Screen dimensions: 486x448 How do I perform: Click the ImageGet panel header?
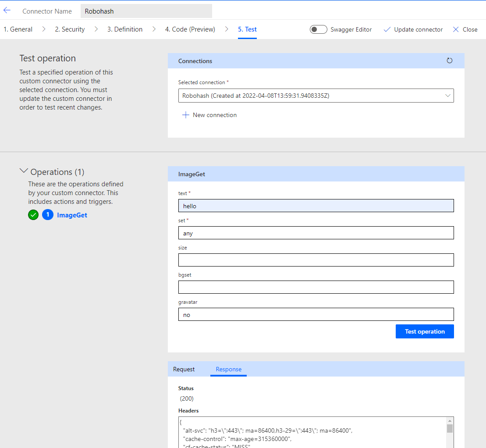pyautogui.click(x=316, y=174)
